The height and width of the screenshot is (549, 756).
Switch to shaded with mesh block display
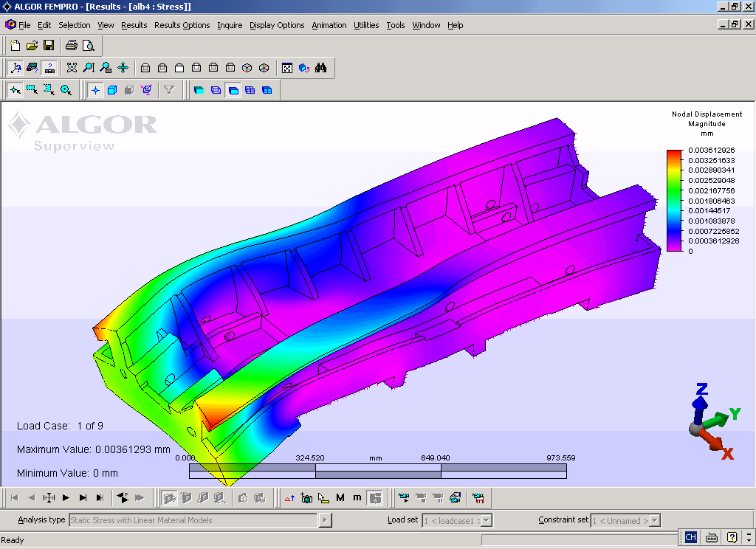click(x=267, y=90)
